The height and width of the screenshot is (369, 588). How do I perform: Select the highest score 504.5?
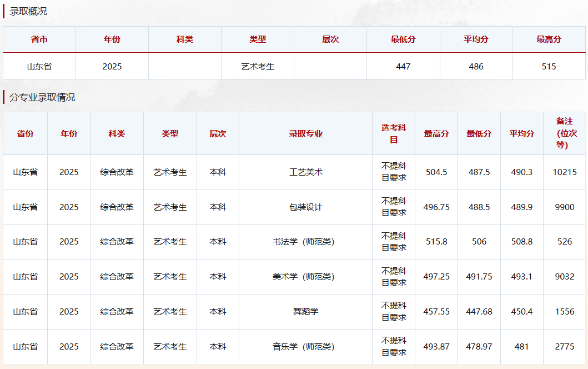click(436, 172)
